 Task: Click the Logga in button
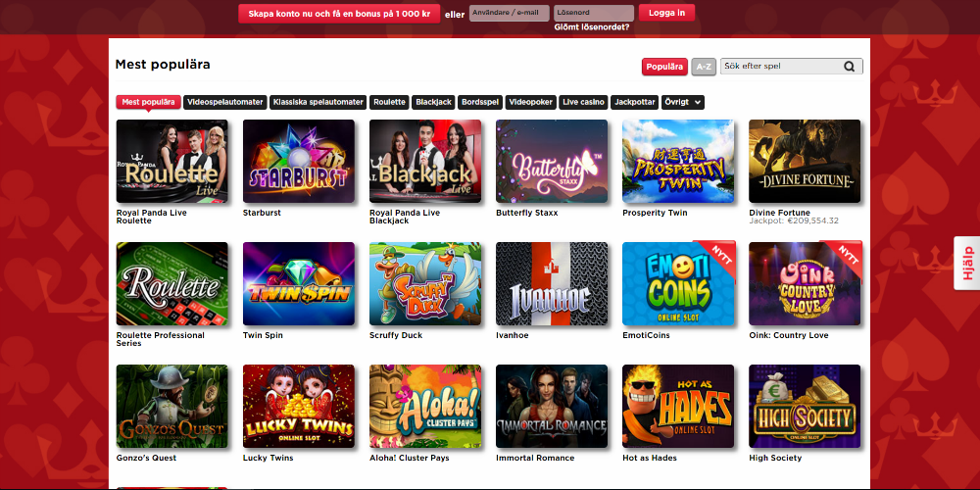(666, 13)
